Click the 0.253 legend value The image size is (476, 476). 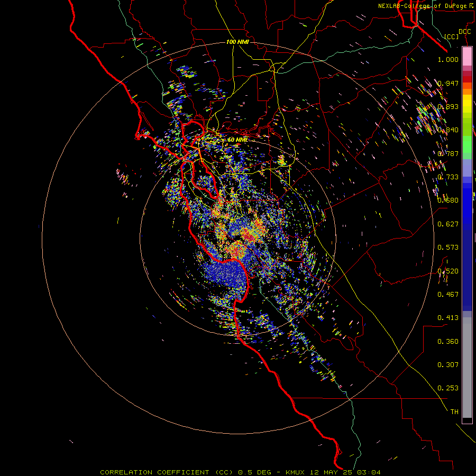(448, 388)
